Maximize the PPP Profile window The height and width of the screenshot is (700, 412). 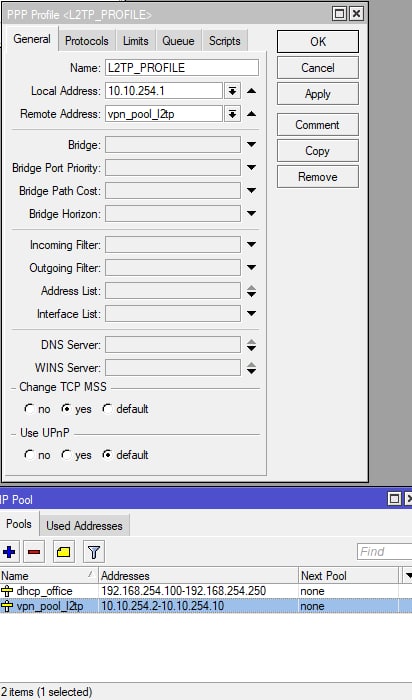(340, 14)
